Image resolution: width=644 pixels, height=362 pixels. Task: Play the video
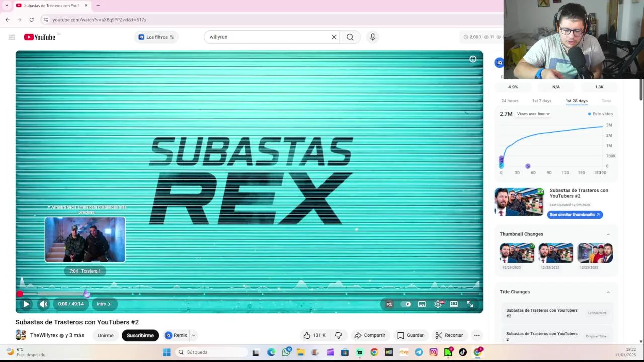tap(26, 304)
